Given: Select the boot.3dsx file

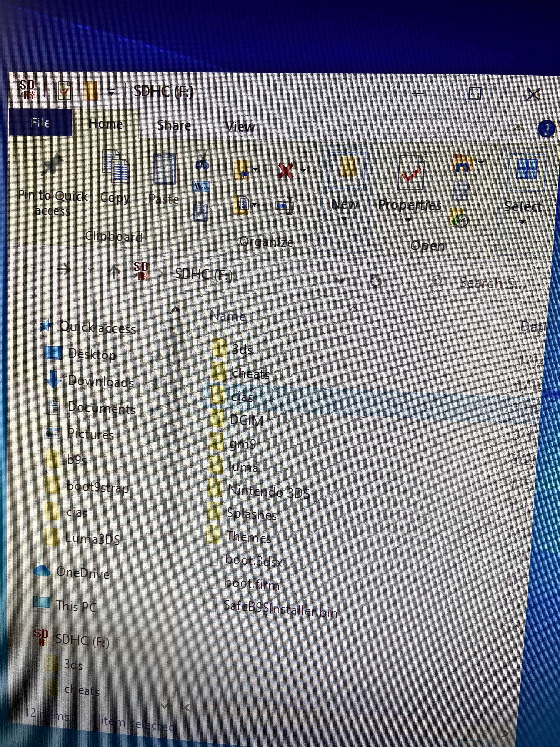Looking at the screenshot, I should coord(254,561).
